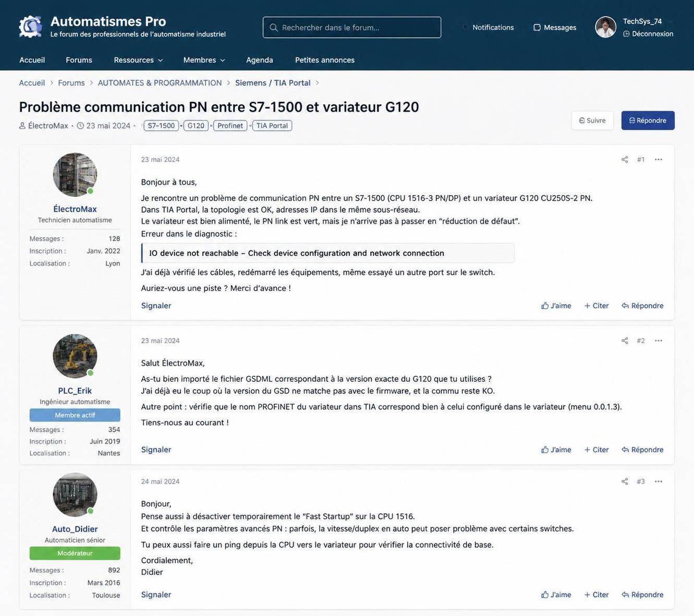Screen dimensions: 694x616
Task: Go to Accueil in the navigation bar
Action: pyautogui.click(x=32, y=60)
